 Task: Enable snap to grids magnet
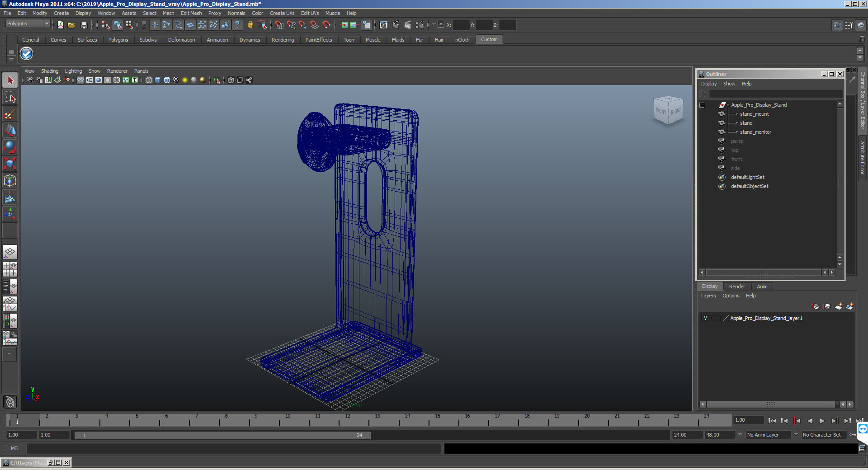click(279, 25)
